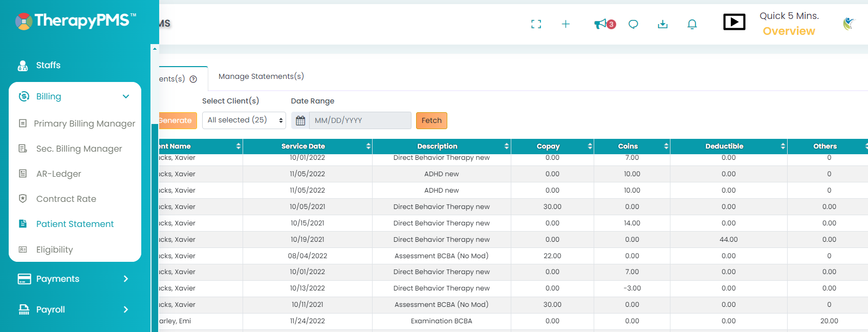Click the AR-Ledger icon
Screen dimensions: 868x332
coord(23,174)
